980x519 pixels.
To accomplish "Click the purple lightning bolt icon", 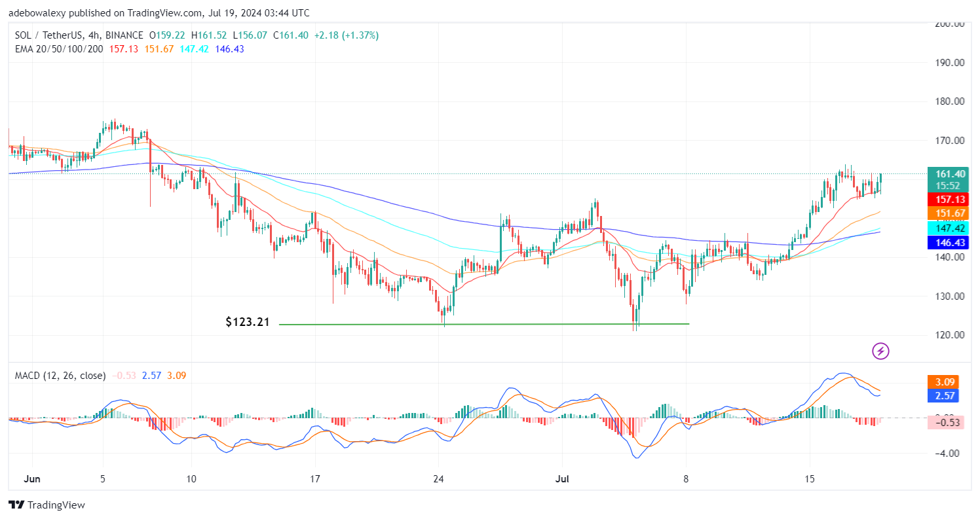I will [881, 351].
